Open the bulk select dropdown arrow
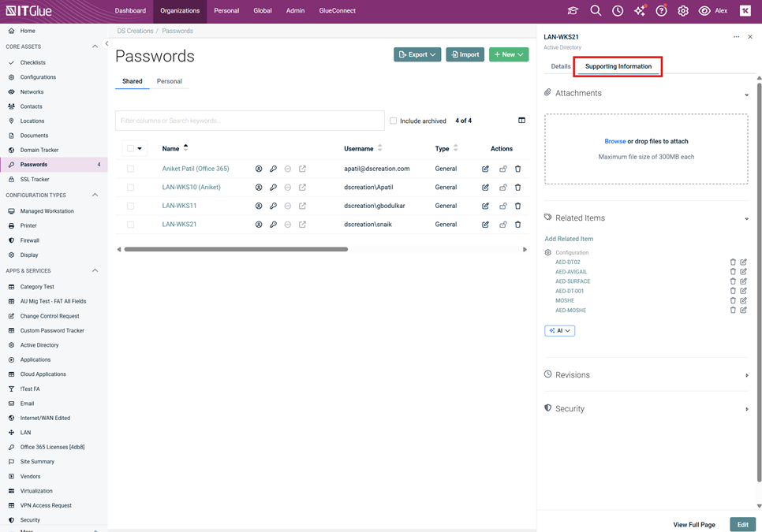 pyautogui.click(x=140, y=148)
